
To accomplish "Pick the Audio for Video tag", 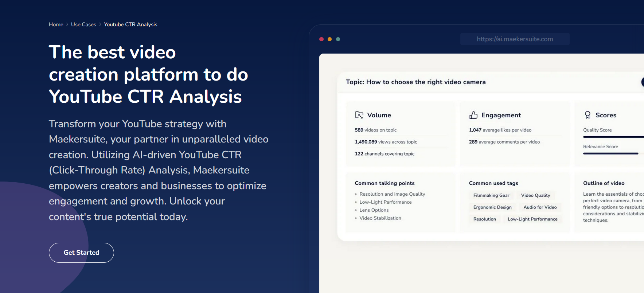I will (x=540, y=207).
